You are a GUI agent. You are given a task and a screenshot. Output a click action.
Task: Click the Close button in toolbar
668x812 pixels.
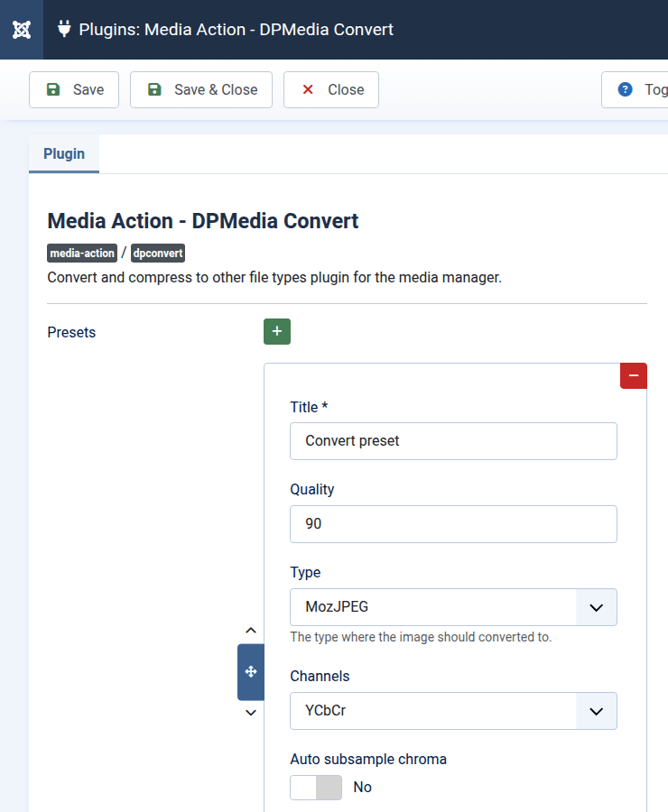pos(331,89)
